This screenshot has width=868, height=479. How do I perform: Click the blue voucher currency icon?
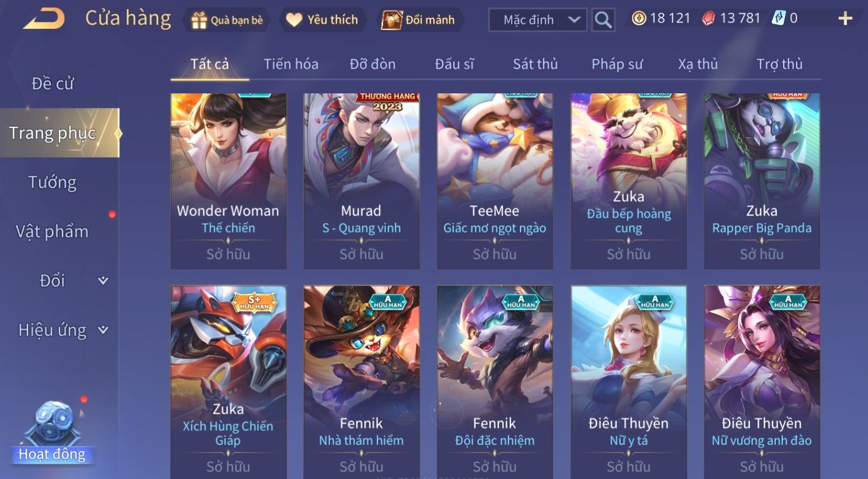tap(779, 18)
